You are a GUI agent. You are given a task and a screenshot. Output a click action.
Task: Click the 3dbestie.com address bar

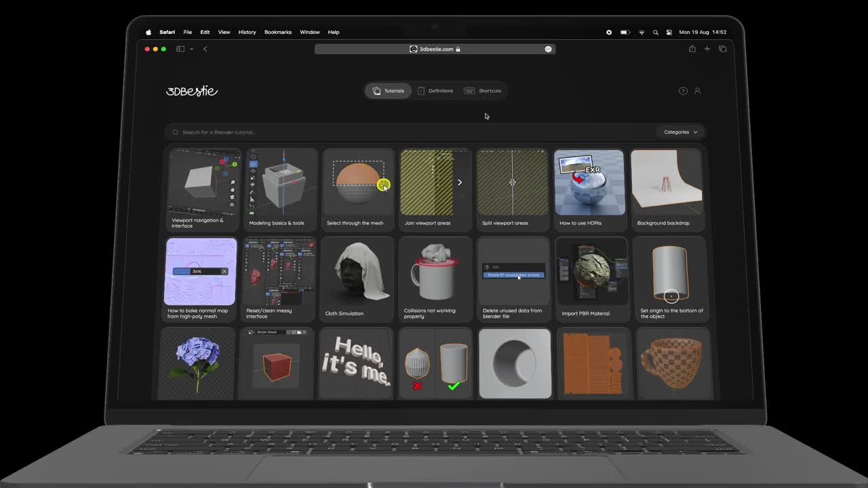(435, 49)
